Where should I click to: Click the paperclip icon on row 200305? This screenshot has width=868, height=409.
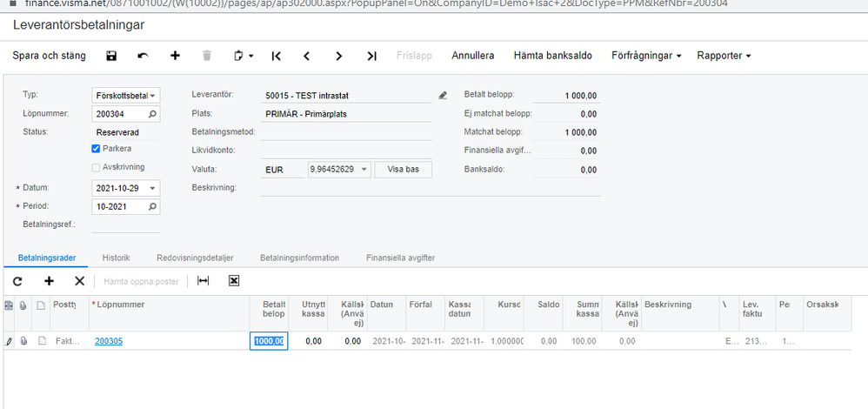tap(23, 341)
